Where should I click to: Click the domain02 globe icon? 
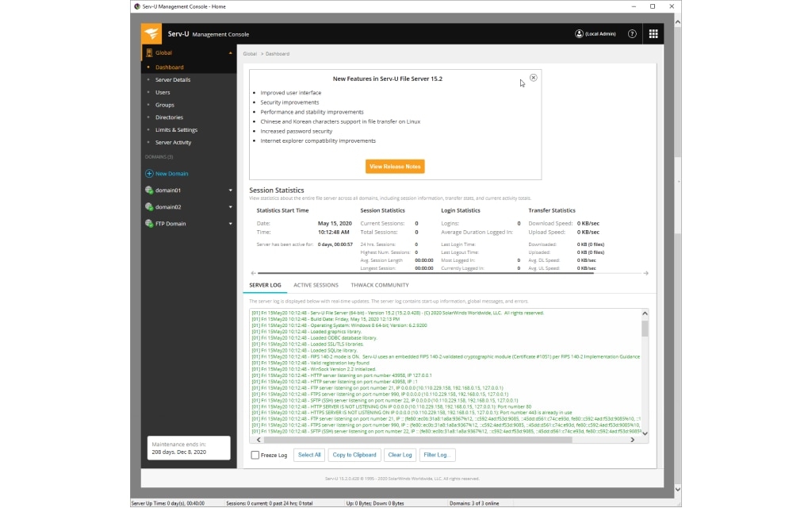147,206
